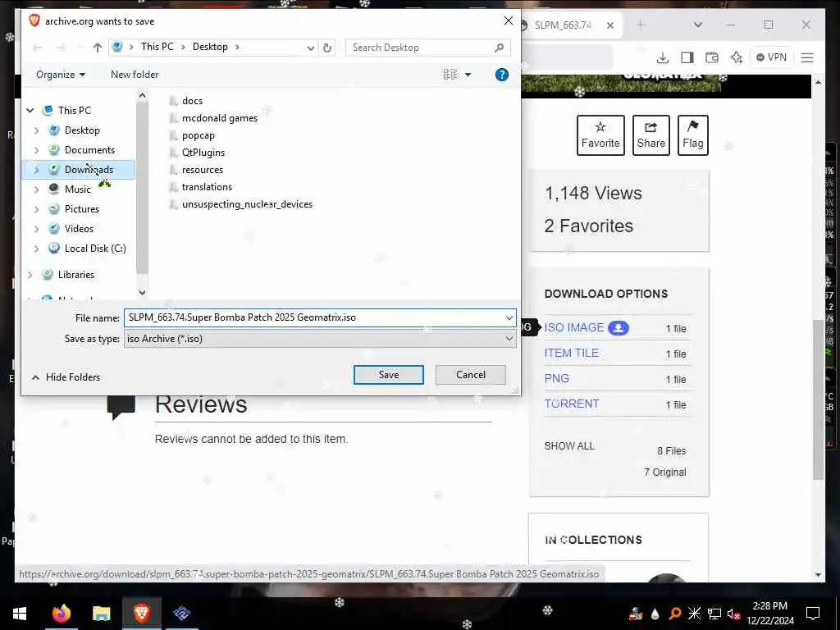This screenshot has height=630, width=840.
Task: Click the Search Desktop box
Action: (427, 47)
